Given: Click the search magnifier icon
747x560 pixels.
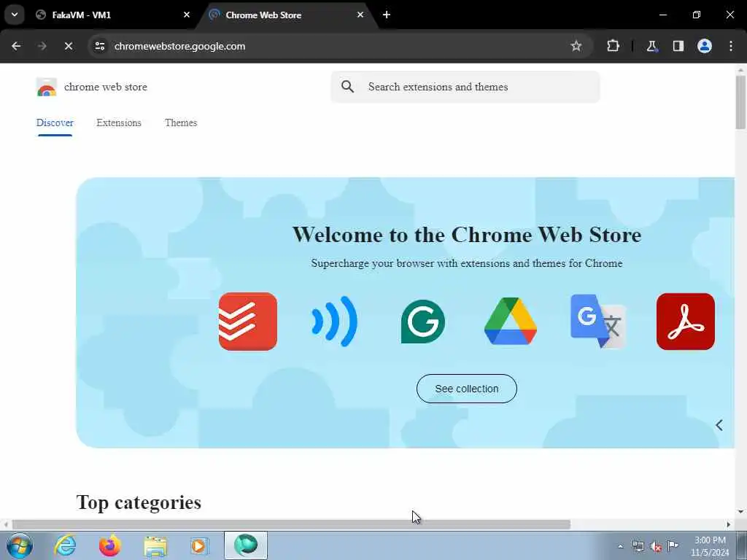Looking at the screenshot, I should (348, 87).
